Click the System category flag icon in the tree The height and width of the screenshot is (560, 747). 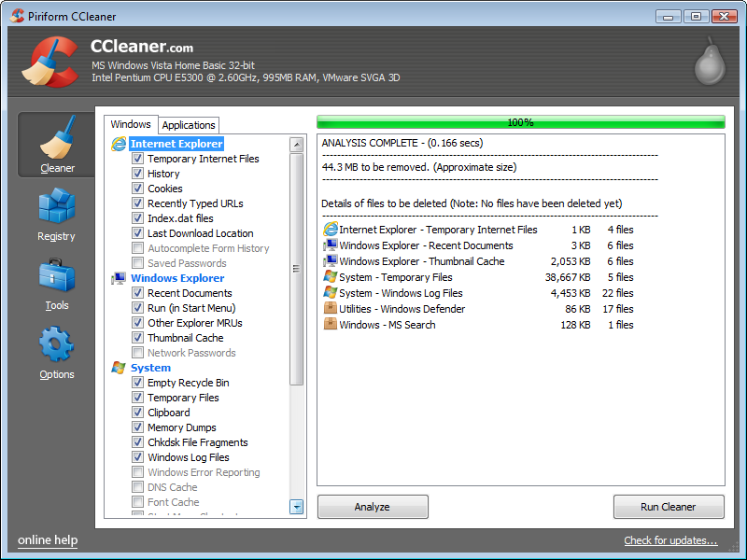pyautogui.click(x=119, y=368)
